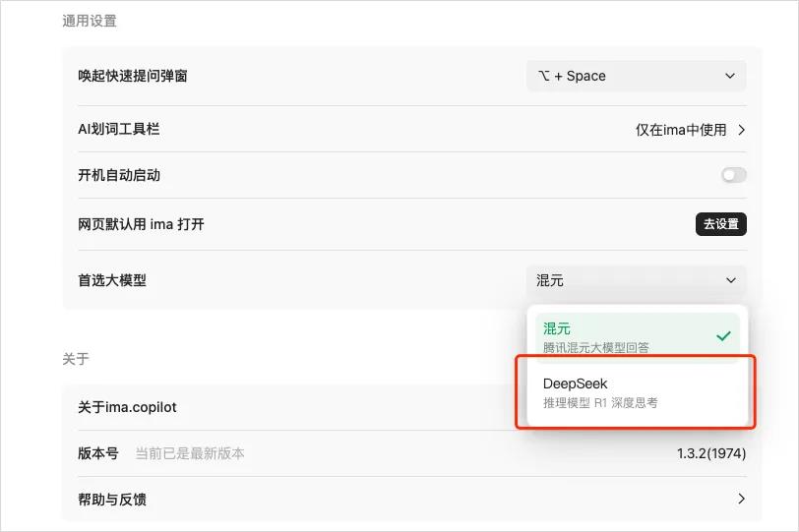Open the AI划词工具栏 setting row
The width and height of the screenshot is (799, 532).
[x=411, y=129]
